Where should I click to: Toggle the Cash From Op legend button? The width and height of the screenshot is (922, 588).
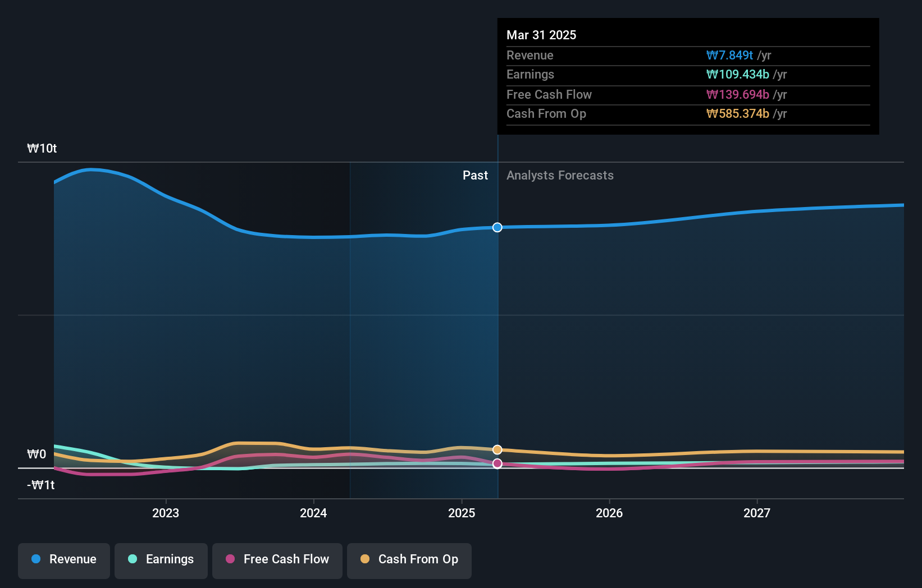point(409,561)
